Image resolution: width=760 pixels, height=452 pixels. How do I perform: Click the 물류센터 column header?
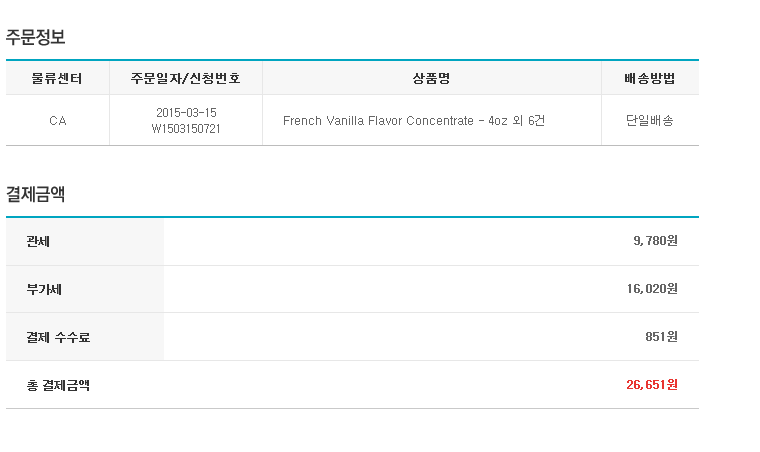click(x=57, y=78)
